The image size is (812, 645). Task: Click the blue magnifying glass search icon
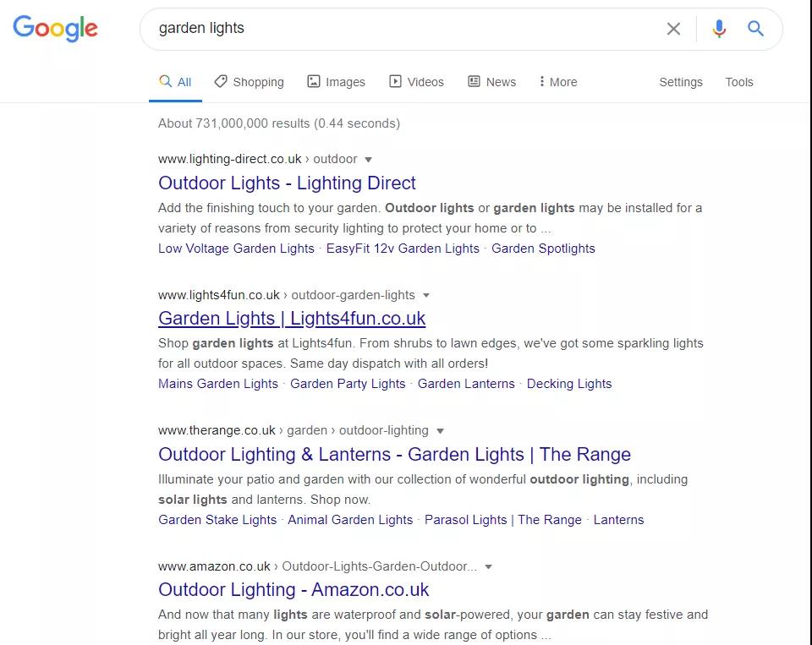pyautogui.click(x=755, y=29)
